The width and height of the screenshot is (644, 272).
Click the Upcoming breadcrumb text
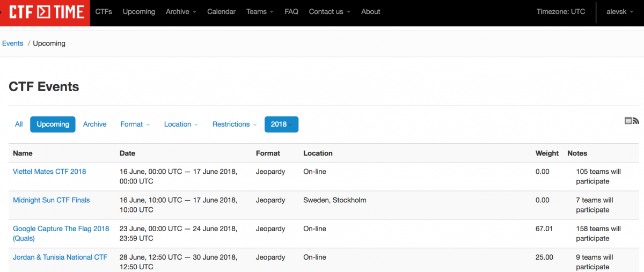(x=49, y=43)
